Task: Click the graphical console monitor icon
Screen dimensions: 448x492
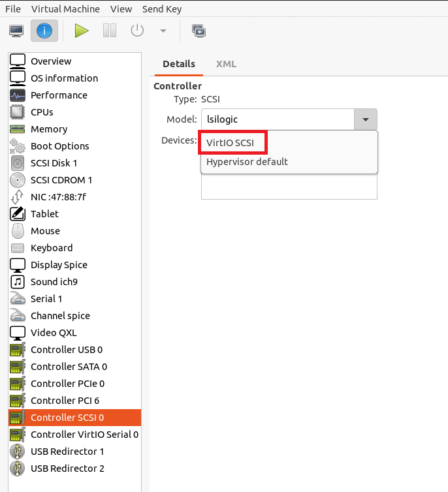Action: pos(16,31)
